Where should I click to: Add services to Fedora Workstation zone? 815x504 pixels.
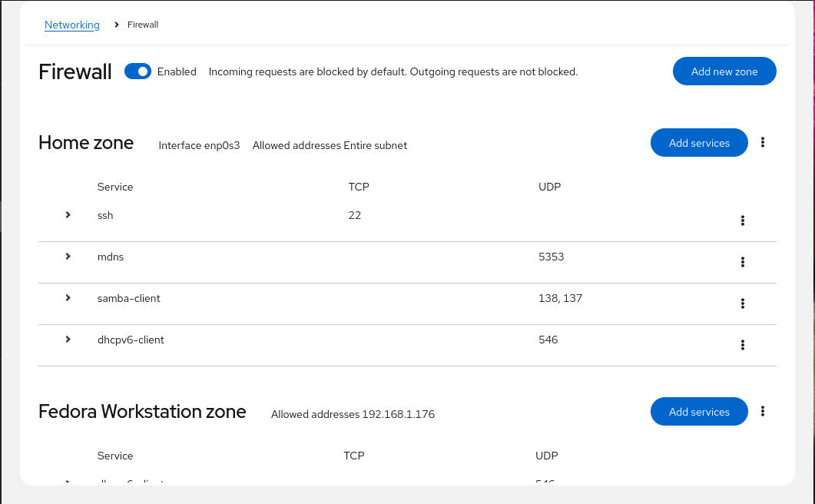point(699,412)
